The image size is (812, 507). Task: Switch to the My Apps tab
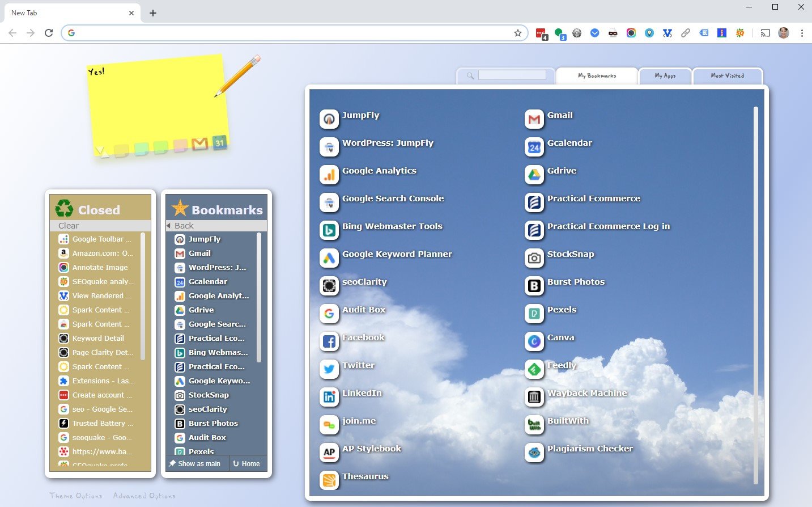pos(665,75)
